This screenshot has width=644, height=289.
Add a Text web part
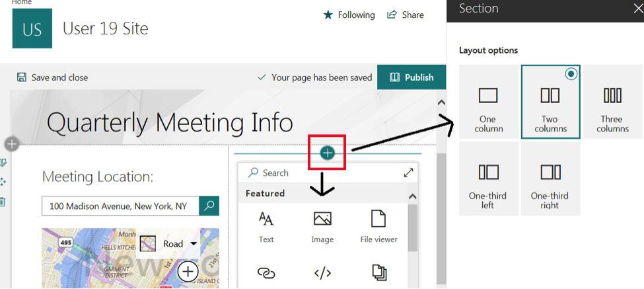point(266,227)
